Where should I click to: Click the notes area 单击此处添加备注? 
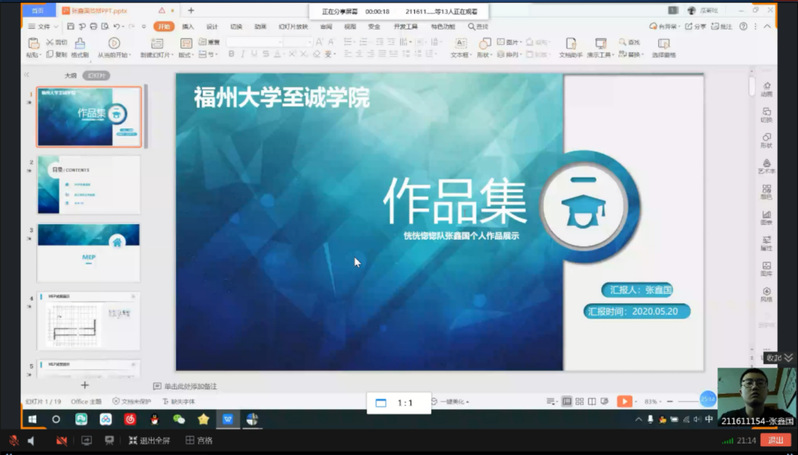(191, 386)
